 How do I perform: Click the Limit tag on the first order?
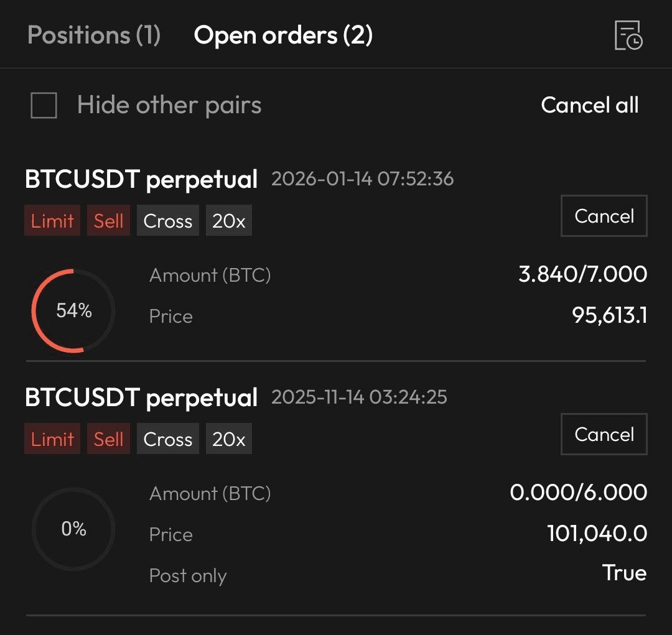coord(52,220)
